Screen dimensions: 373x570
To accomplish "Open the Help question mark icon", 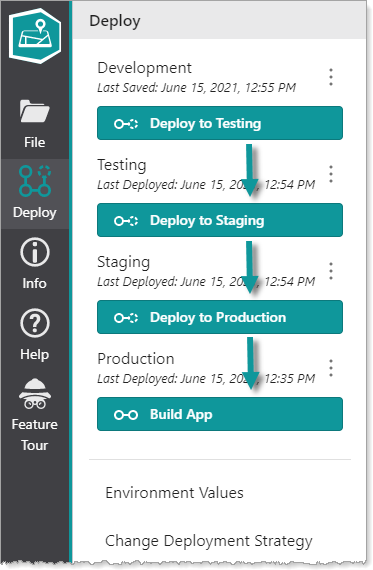I will click(x=35, y=323).
